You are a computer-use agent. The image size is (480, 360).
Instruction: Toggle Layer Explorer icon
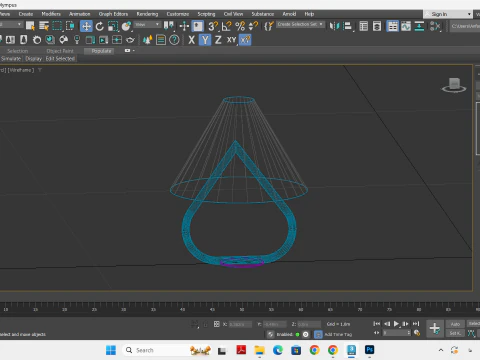pos(377,26)
